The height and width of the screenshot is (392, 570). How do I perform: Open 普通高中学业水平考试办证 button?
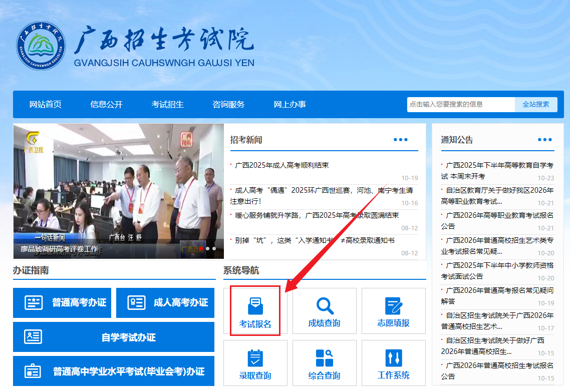click(x=114, y=371)
